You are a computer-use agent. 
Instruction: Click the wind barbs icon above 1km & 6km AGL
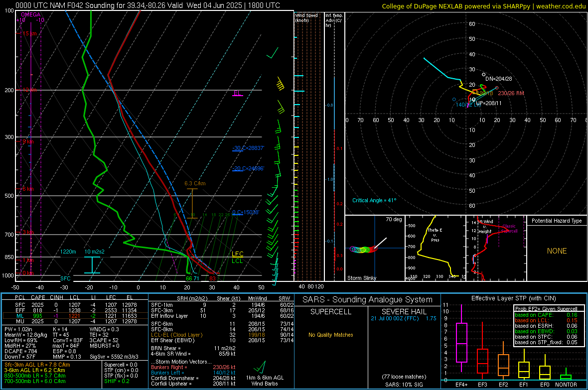click(260, 367)
